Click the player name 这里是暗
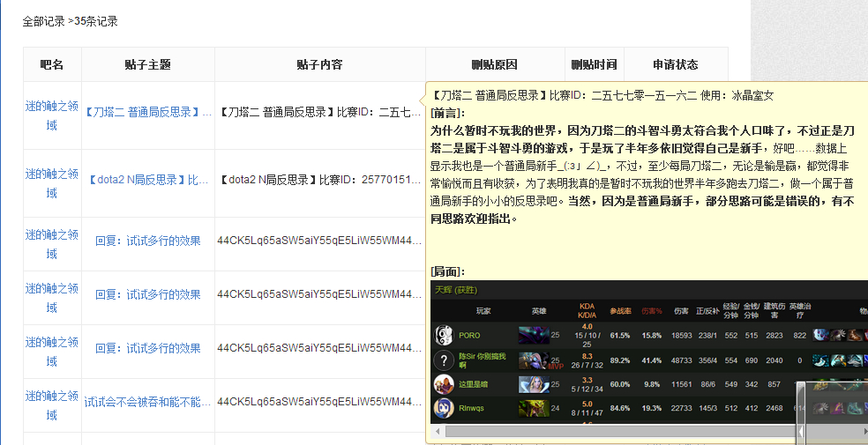 [x=474, y=384]
